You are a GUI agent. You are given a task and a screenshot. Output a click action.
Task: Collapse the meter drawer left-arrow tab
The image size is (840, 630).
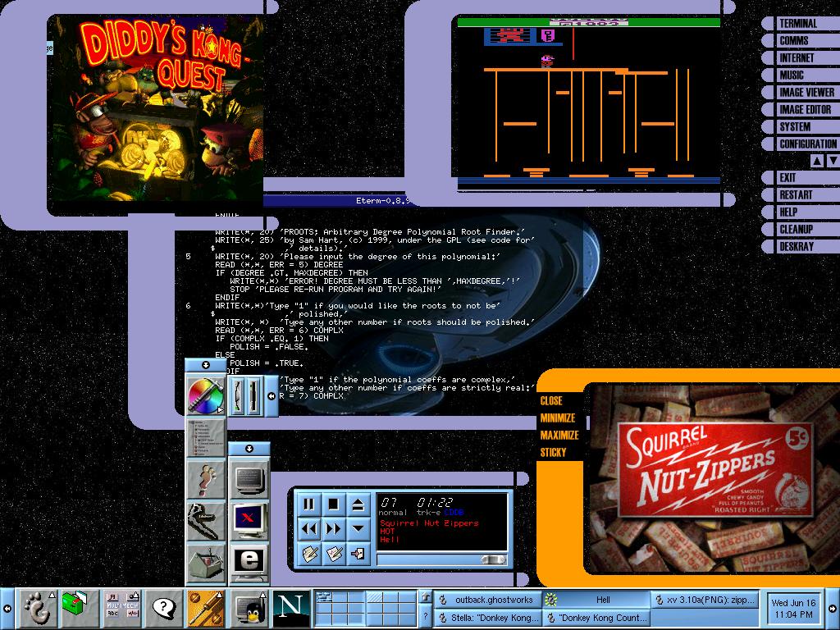pyautogui.click(x=272, y=396)
